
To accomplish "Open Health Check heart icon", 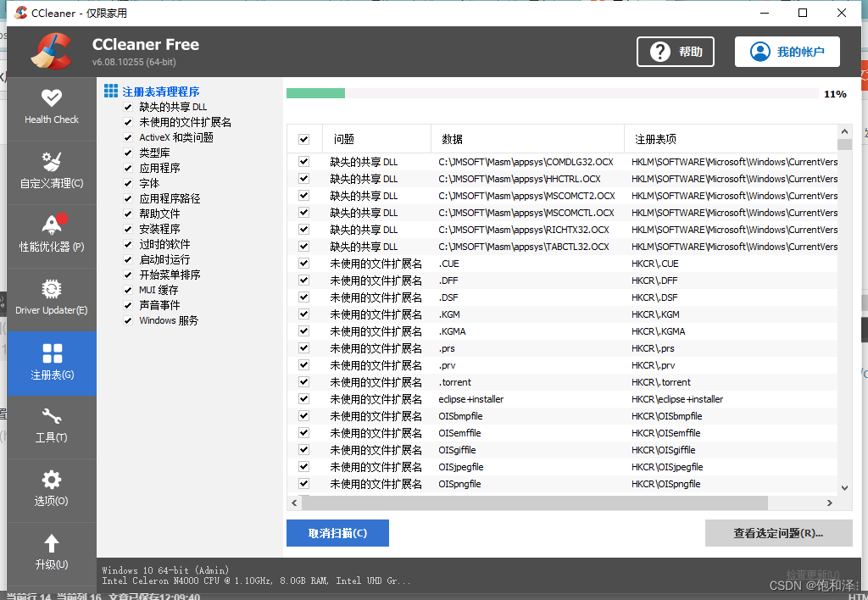I will [52, 98].
